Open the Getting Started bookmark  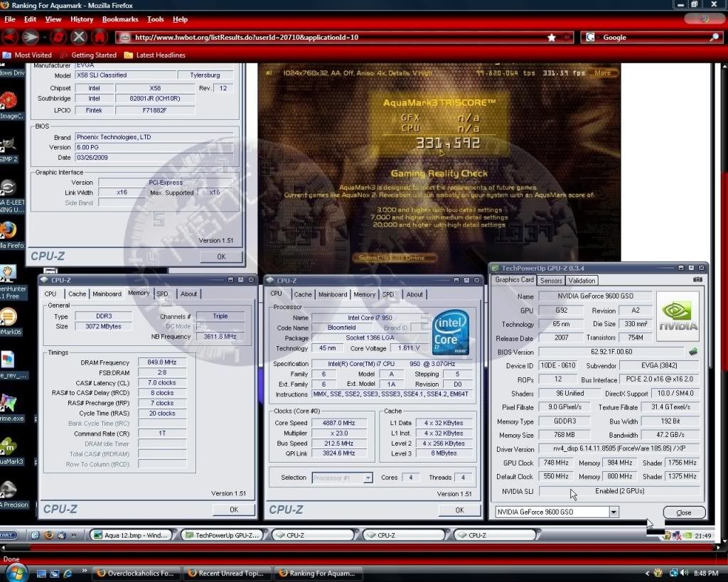click(x=87, y=55)
